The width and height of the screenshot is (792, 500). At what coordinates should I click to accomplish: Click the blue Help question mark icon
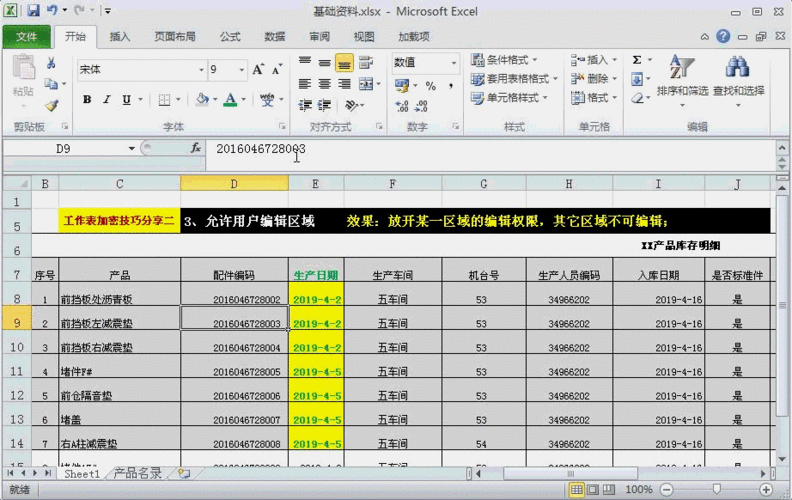pyautogui.click(x=723, y=36)
